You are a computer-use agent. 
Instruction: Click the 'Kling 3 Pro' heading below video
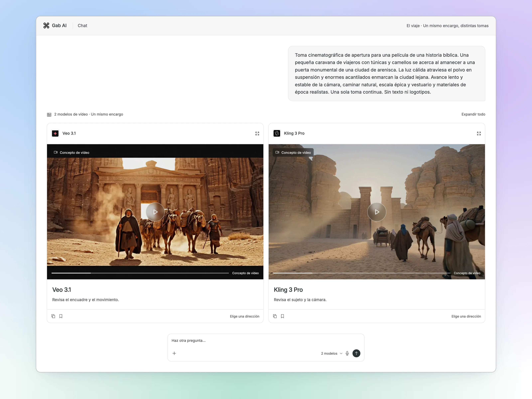288,290
